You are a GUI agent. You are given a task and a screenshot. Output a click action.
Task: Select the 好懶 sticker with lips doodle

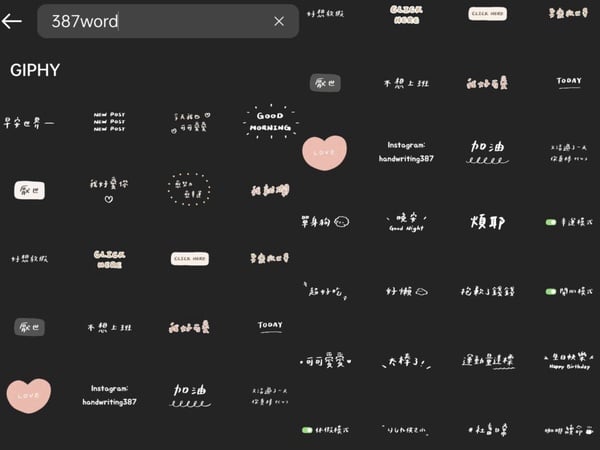pyautogui.click(x=406, y=291)
